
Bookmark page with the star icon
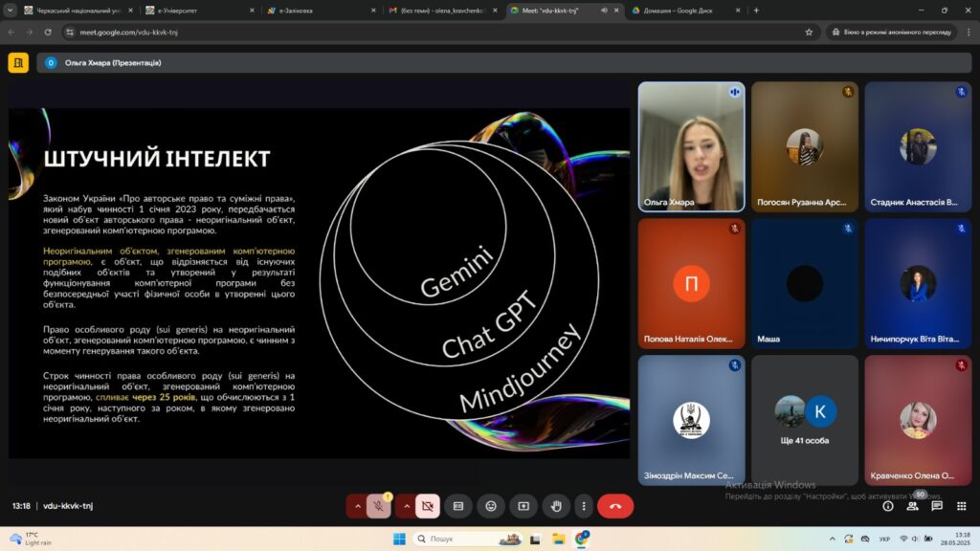[x=809, y=32]
